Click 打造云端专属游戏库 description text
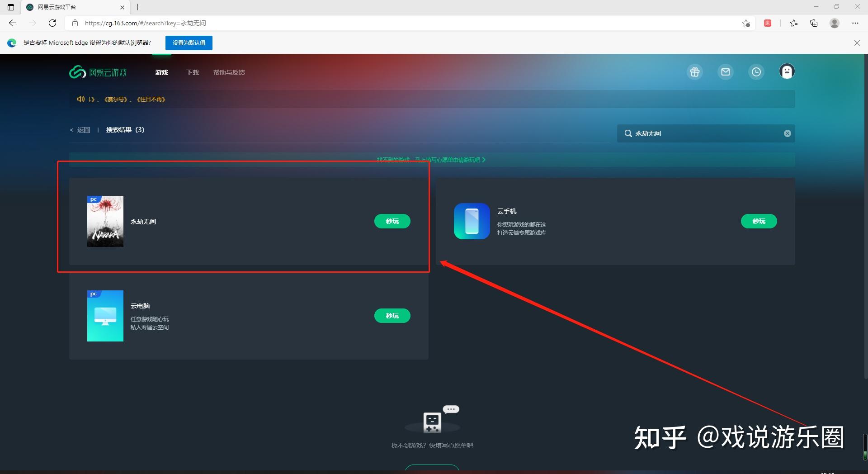 [x=522, y=233]
